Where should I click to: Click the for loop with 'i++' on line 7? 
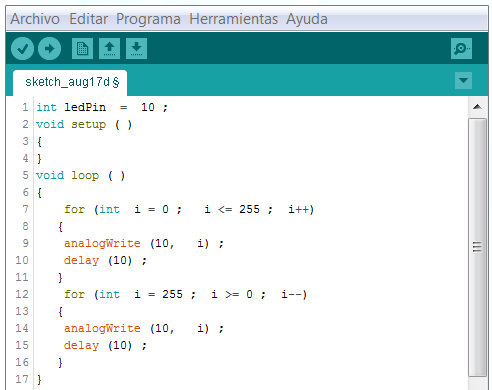coord(189,210)
